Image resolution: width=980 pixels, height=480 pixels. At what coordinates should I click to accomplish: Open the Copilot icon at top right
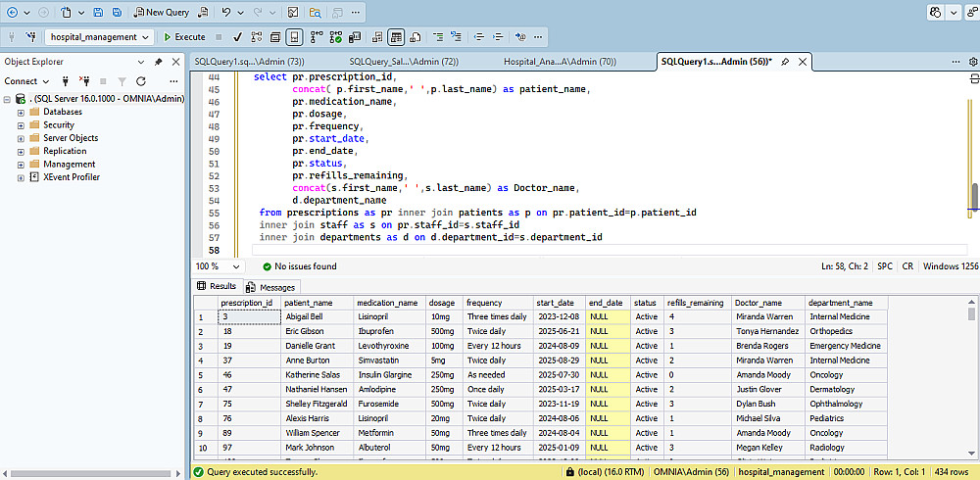tap(936, 12)
